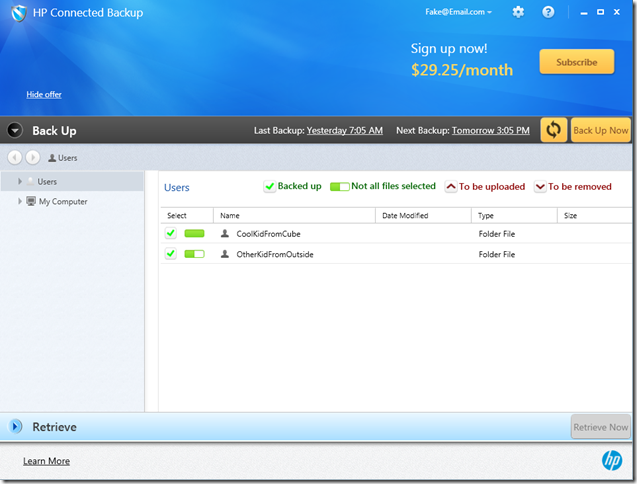Click the Backed up legend checkmark icon
Image resolution: width=637 pixels, height=484 pixels.
click(x=269, y=187)
